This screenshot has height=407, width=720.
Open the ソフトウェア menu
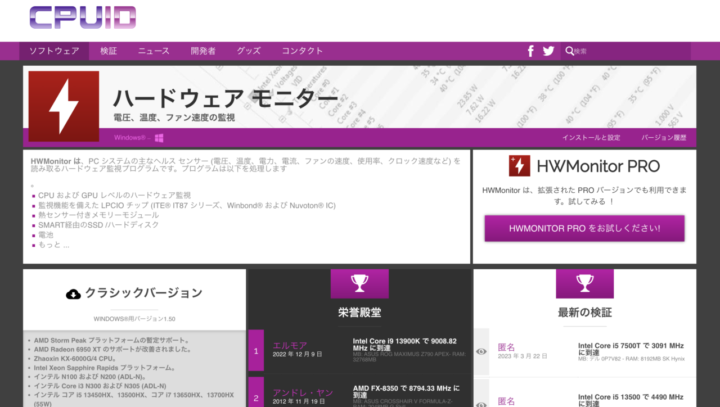(54, 51)
